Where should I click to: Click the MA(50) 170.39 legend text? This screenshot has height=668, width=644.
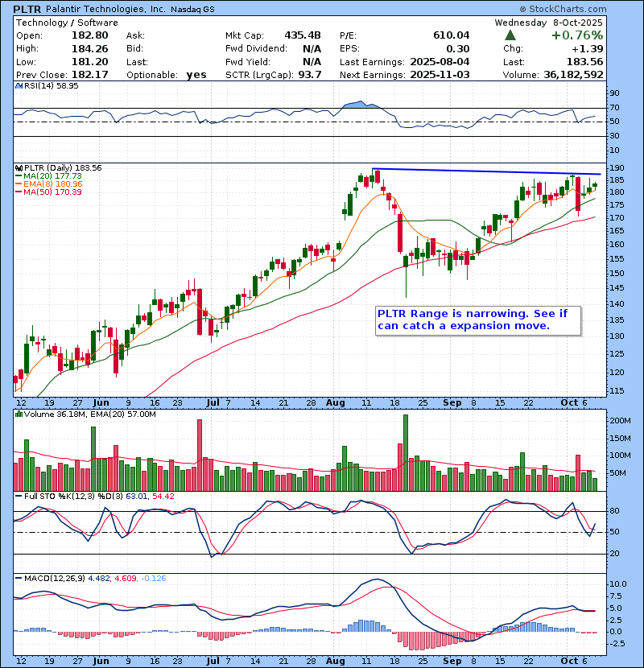point(53,192)
